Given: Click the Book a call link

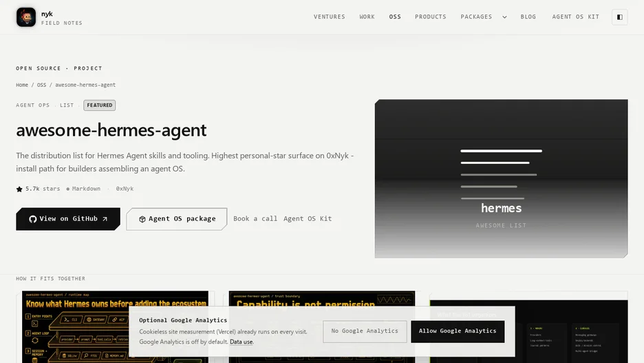Looking at the screenshot, I should 255,219.
